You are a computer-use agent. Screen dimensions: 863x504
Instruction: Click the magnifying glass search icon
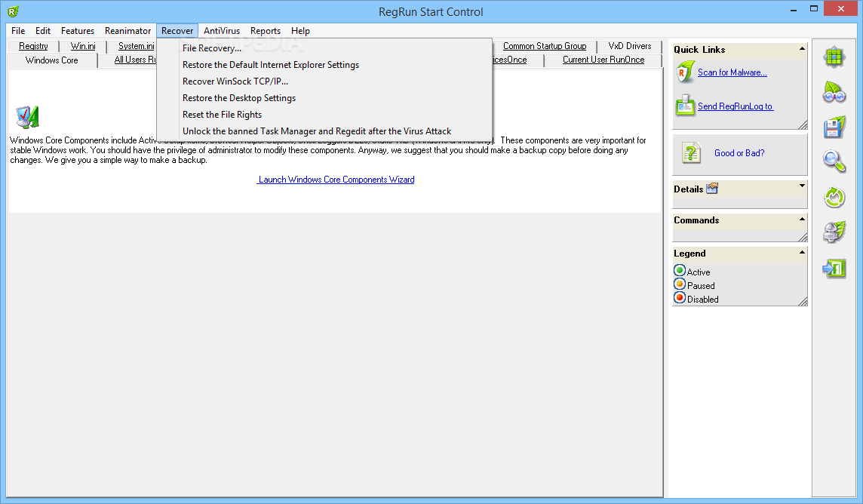click(834, 161)
